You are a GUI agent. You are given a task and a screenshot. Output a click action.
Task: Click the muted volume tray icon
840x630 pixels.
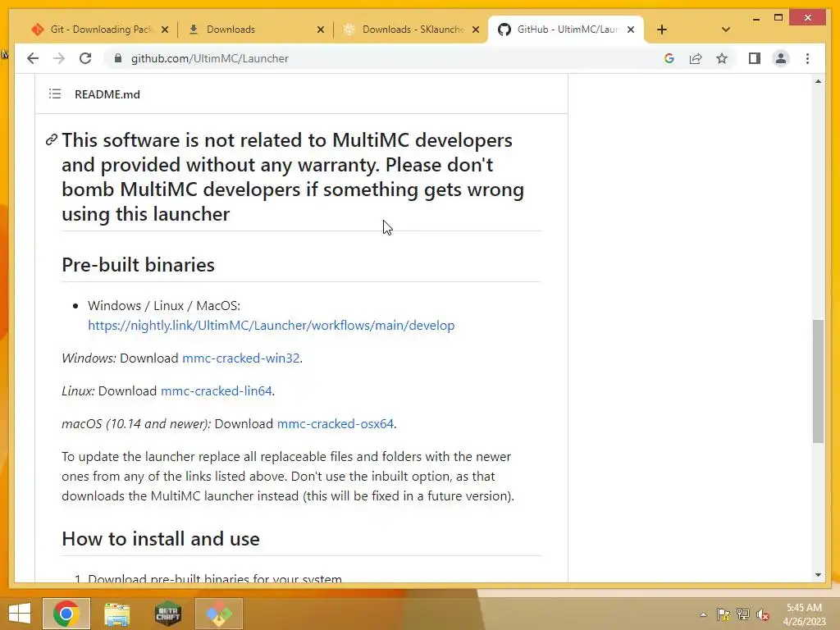[763, 614]
